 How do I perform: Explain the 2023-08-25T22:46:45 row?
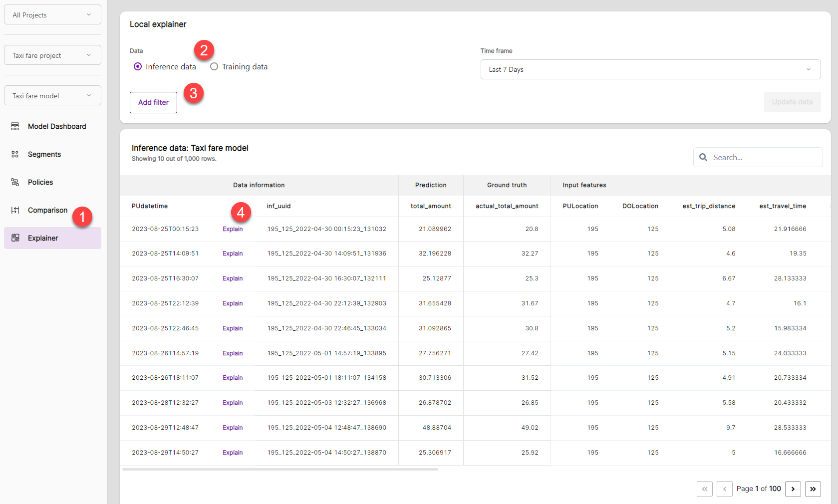[233, 328]
